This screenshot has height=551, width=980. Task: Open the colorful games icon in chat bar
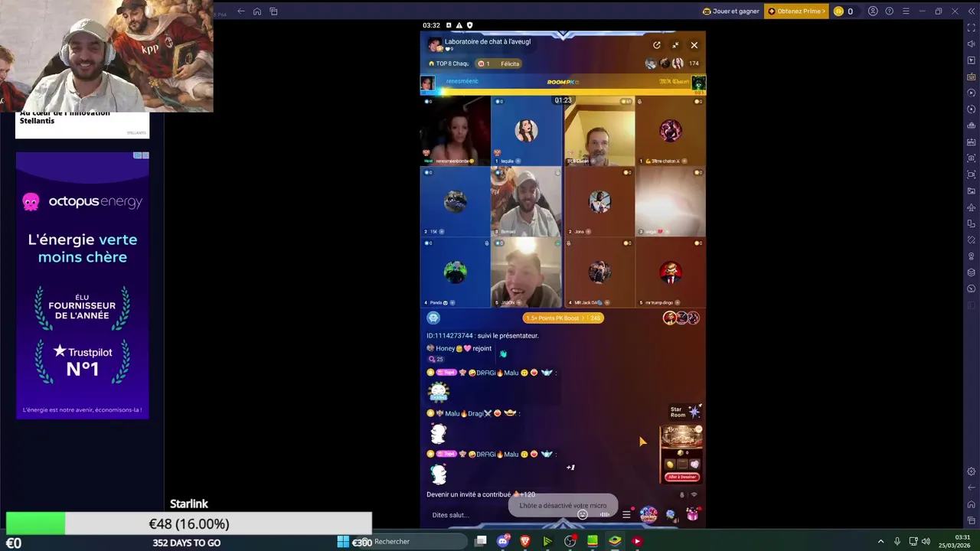click(x=648, y=514)
